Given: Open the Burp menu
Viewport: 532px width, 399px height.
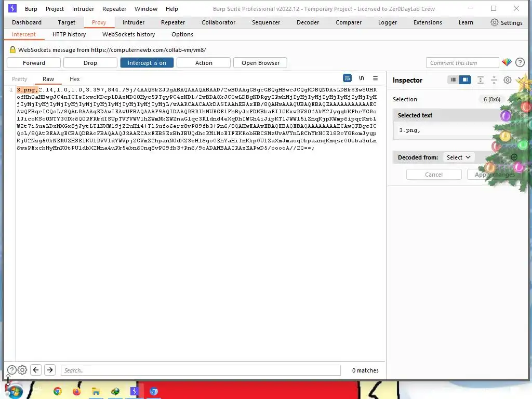Looking at the screenshot, I should pyautogui.click(x=31, y=9).
